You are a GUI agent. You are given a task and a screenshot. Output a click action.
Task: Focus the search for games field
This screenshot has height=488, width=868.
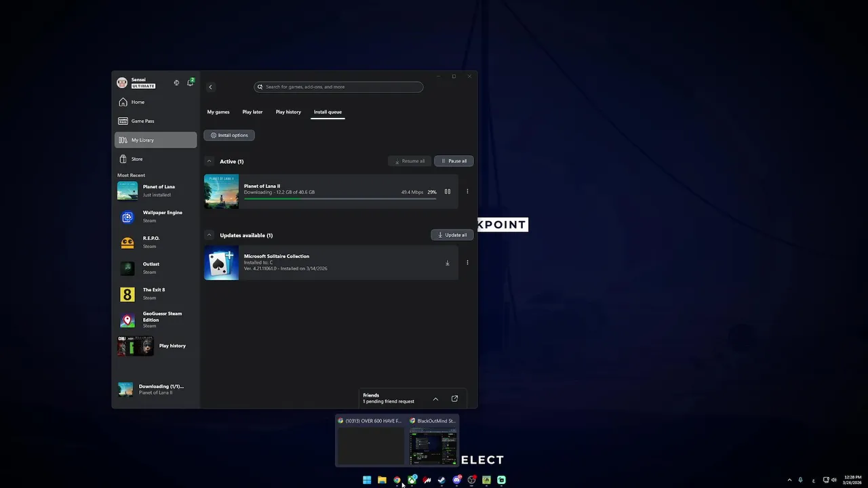pyautogui.click(x=338, y=87)
